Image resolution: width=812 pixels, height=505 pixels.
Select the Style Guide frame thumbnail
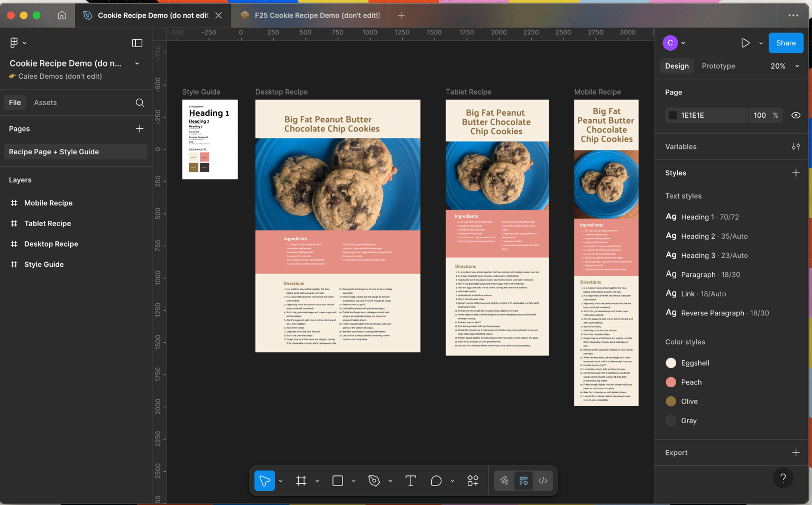pos(210,139)
